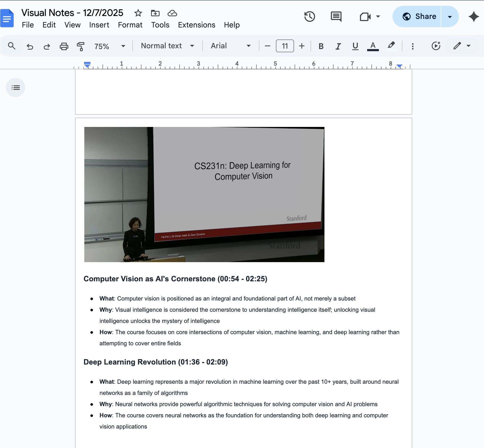This screenshot has height=448, width=484.
Task: Toggle underline formatting
Action: [x=355, y=46]
